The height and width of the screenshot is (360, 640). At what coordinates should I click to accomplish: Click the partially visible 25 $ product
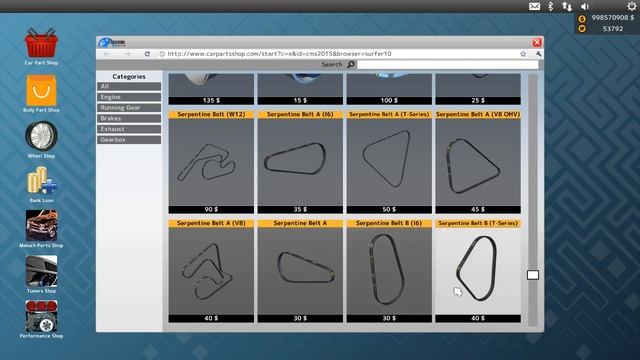[478, 89]
